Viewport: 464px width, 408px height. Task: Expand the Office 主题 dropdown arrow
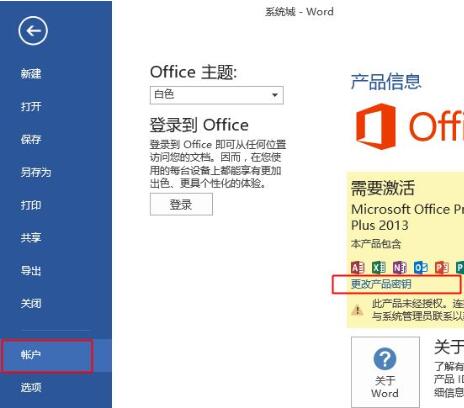(275, 95)
